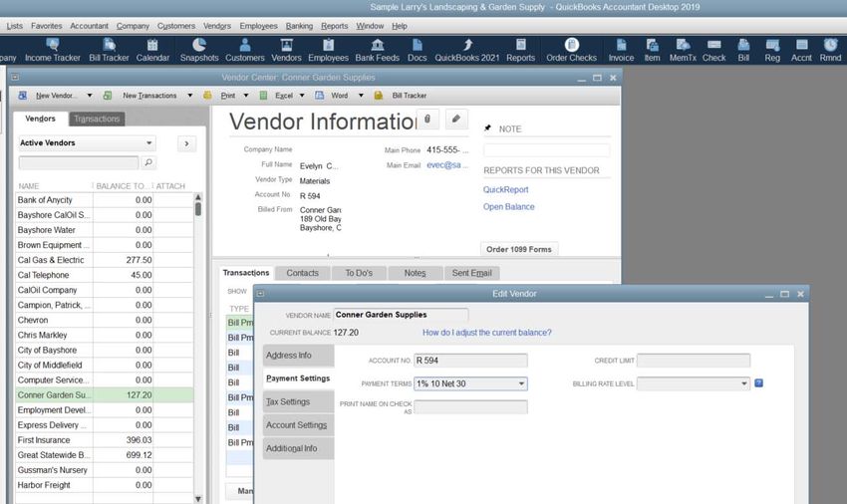The image size is (847, 504).
Task: Open the Accnt icon
Action: click(x=801, y=50)
